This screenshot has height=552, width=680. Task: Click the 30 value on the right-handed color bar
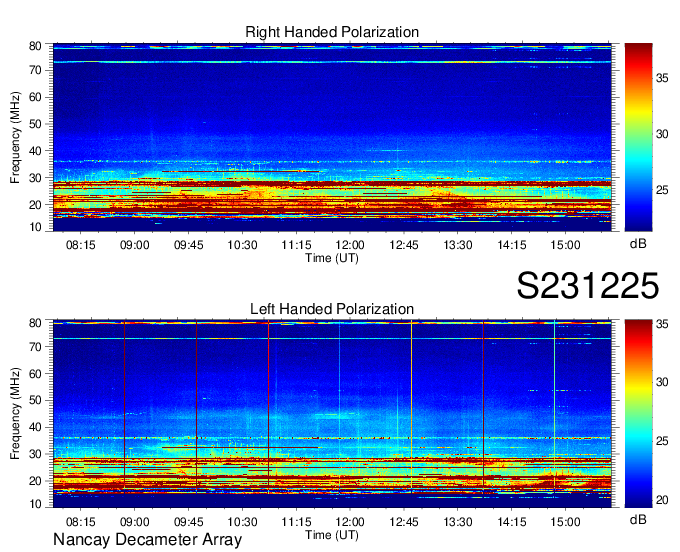[x=662, y=134]
